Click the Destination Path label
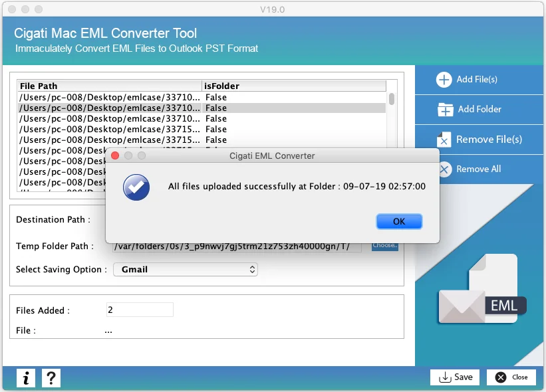The width and height of the screenshot is (546, 392). pos(53,220)
